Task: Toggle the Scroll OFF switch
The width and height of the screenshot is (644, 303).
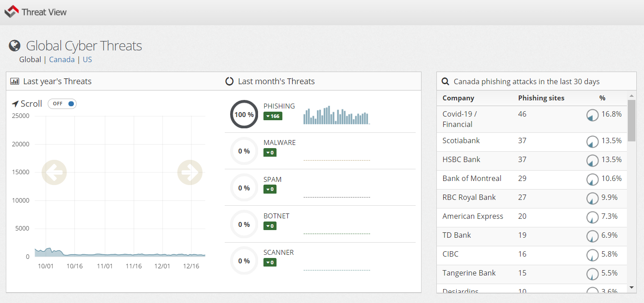Action: 62,104
